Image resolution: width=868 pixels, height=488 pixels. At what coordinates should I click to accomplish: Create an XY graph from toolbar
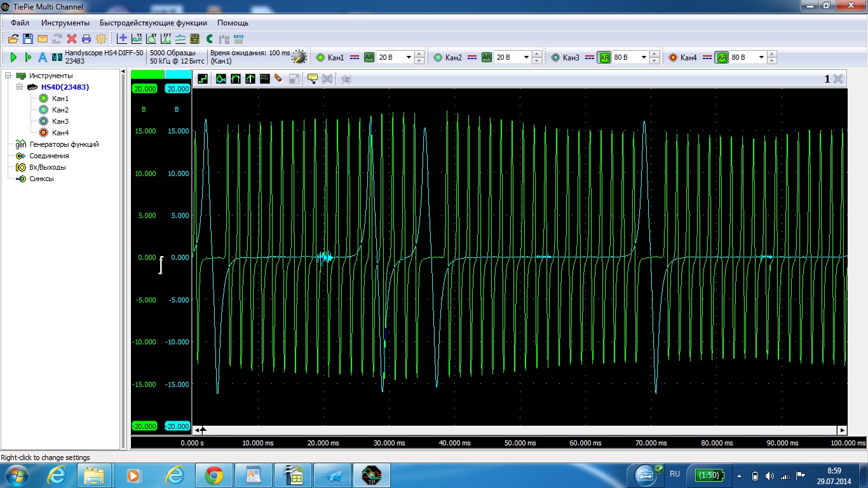(151, 39)
